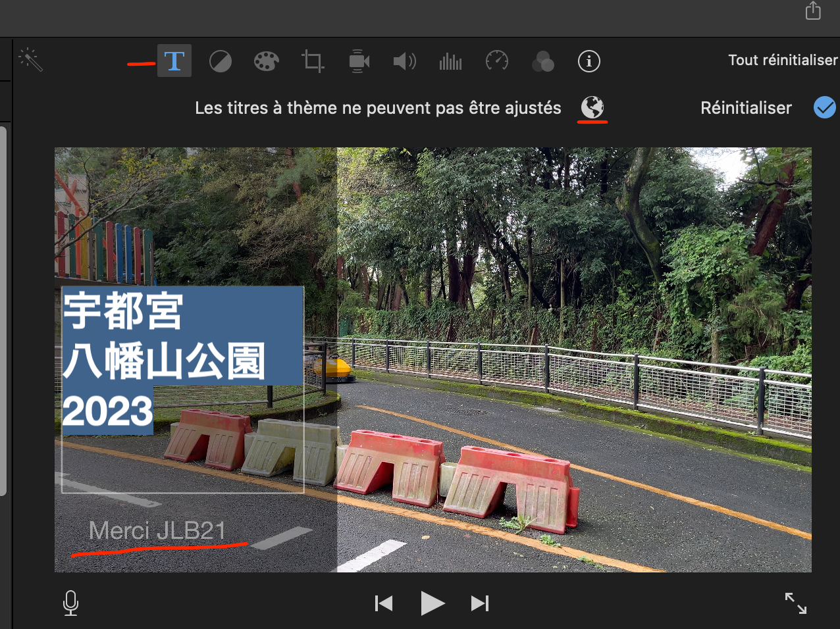840x629 pixels.
Task: Enter fullscreen with the expand arrows
Action: (795, 603)
